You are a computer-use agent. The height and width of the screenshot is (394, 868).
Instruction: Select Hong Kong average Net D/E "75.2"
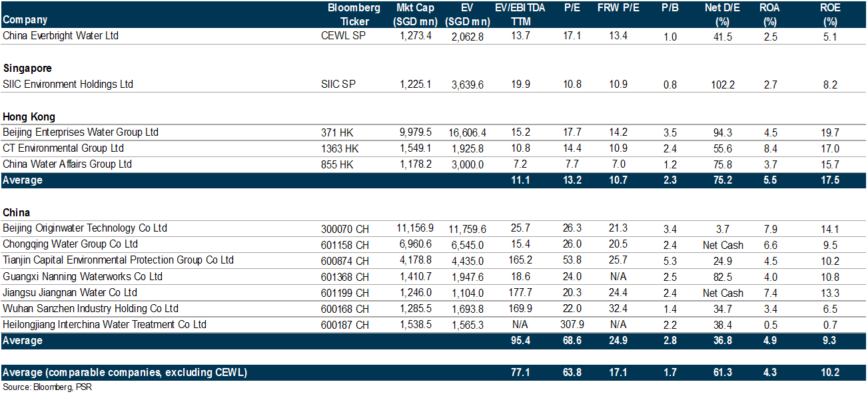click(x=722, y=180)
